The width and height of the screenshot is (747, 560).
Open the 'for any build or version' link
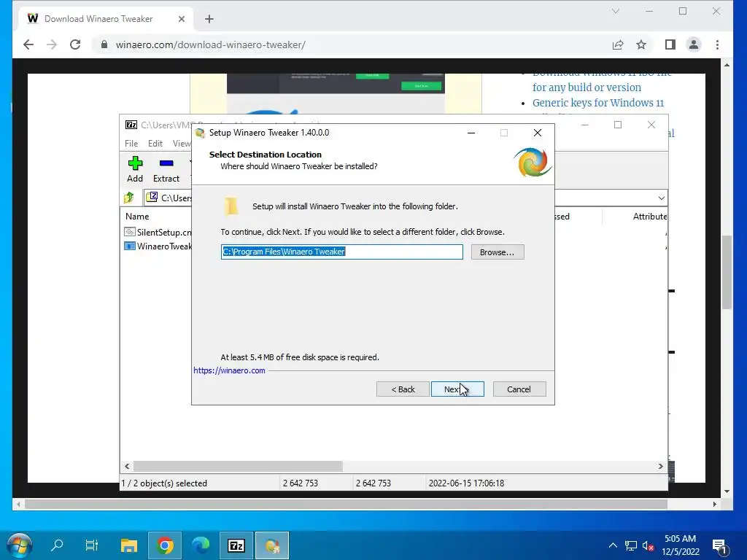(x=587, y=87)
